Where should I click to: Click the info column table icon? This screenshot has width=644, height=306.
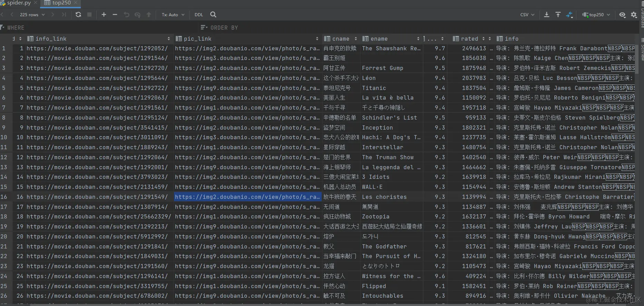pyautogui.click(x=499, y=39)
